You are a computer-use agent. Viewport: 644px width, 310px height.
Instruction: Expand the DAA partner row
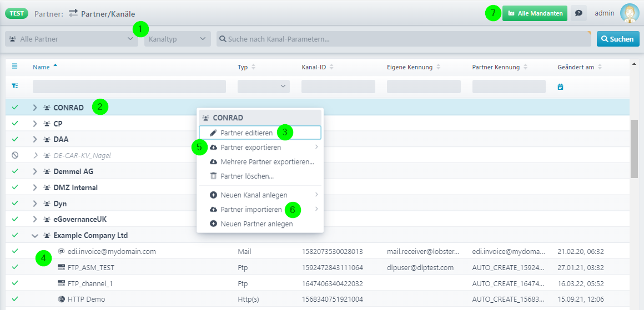(35, 139)
